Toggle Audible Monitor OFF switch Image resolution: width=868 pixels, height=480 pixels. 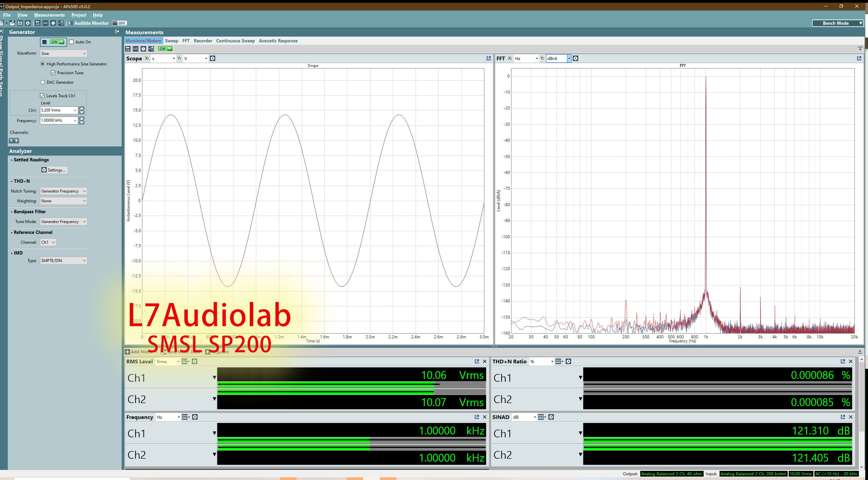119,23
